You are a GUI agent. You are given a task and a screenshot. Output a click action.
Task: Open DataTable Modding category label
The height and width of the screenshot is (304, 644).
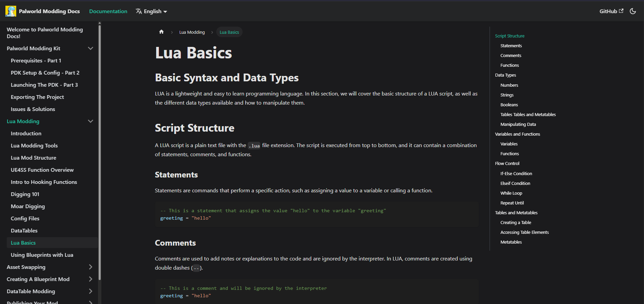tap(31, 291)
